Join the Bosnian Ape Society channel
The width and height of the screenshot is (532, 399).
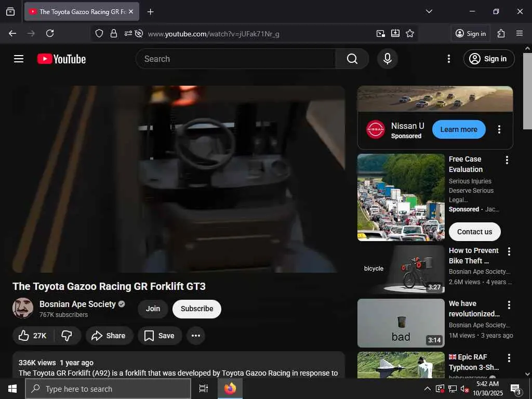[x=153, y=309]
